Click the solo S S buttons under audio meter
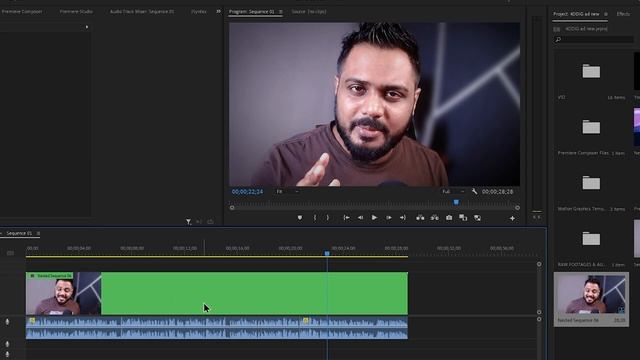The height and width of the screenshot is (360, 640). [x=537, y=217]
